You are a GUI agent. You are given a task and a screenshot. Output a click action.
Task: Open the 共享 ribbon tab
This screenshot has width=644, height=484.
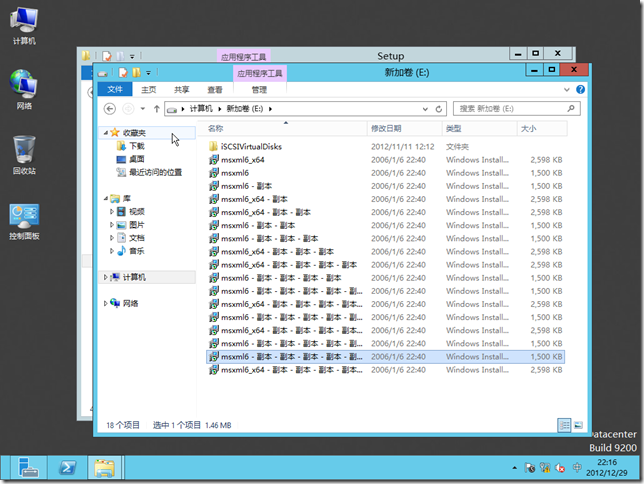(182, 90)
